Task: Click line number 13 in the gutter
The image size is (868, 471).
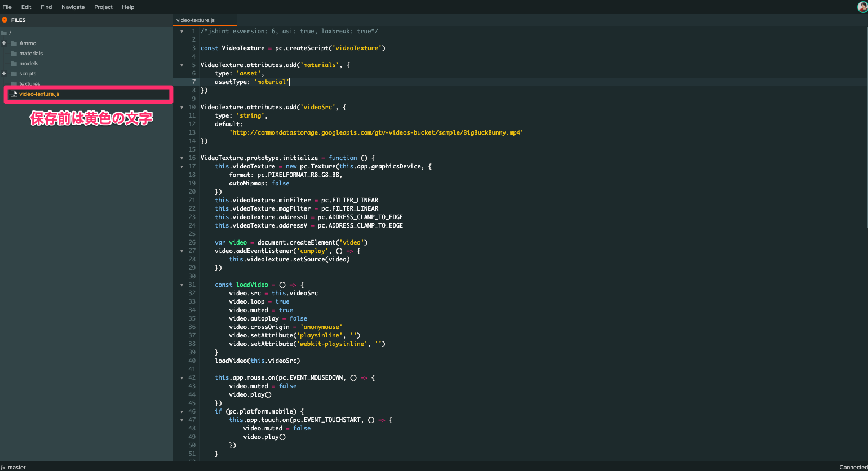Action: [x=192, y=133]
